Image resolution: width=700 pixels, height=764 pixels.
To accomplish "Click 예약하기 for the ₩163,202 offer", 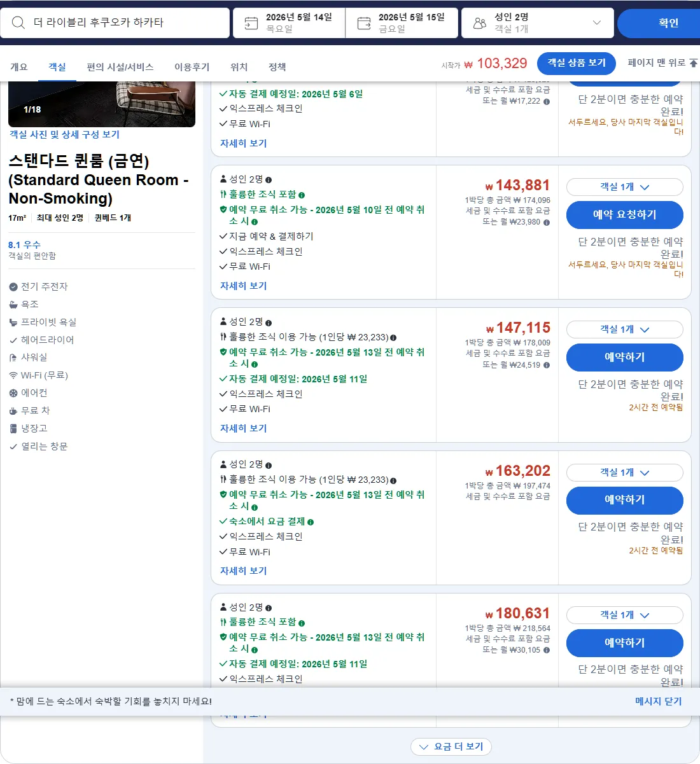I will [624, 500].
